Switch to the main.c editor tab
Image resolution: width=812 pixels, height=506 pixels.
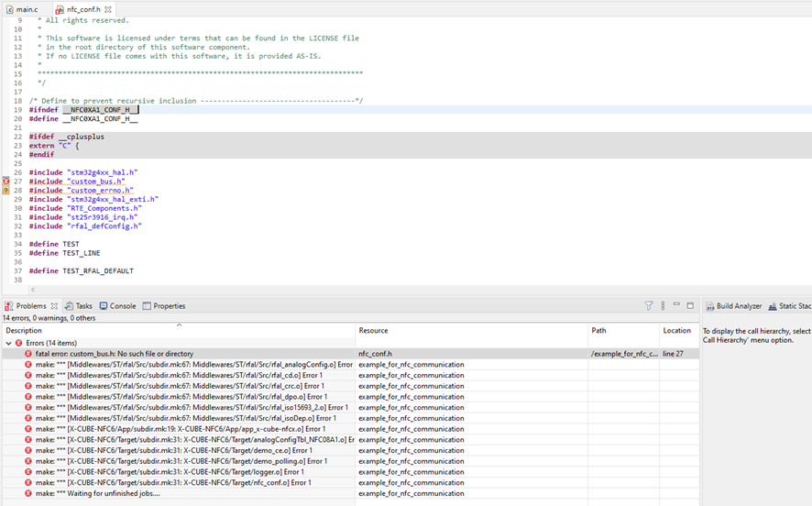(x=26, y=9)
